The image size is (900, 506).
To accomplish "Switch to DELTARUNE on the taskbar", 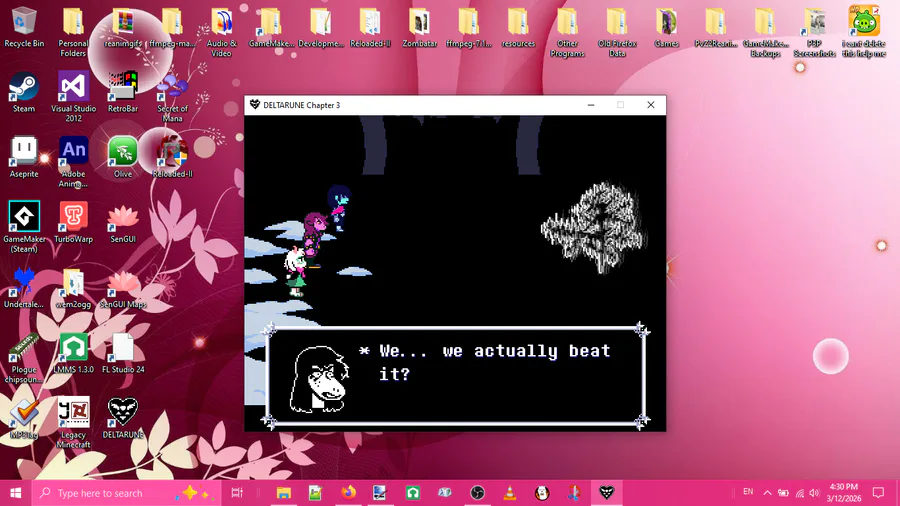I will point(606,493).
